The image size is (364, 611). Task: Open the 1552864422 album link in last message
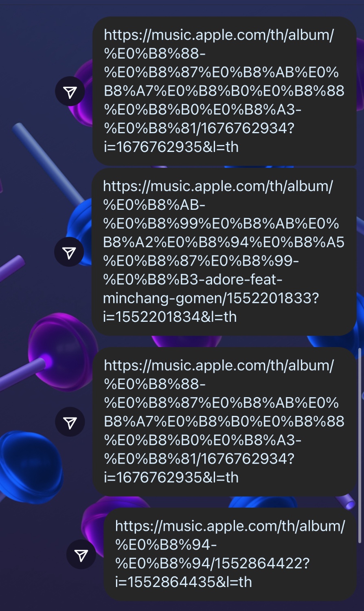pyautogui.click(x=230, y=554)
